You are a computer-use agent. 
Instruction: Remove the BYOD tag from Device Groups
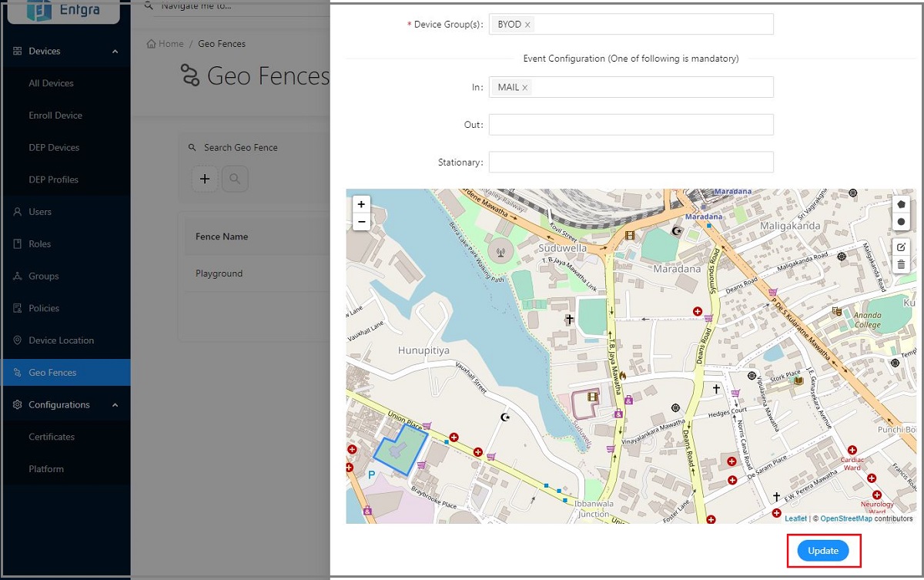(527, 25)
